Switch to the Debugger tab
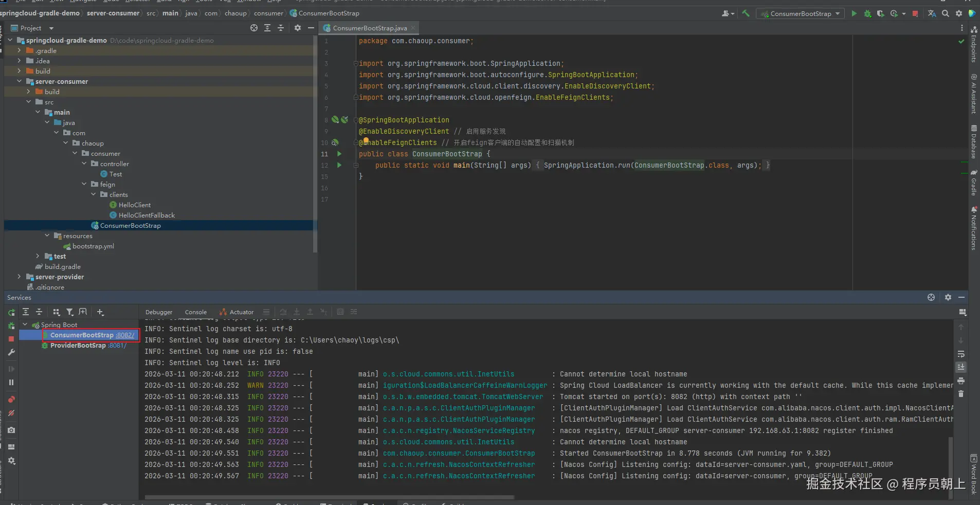This screenshot has height=505, width=980. (x=159, y=312)
